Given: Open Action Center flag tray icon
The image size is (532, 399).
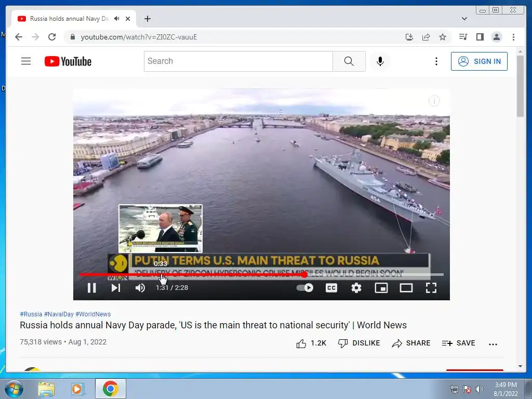Looking at the screenshot, I should click(467, 389).
